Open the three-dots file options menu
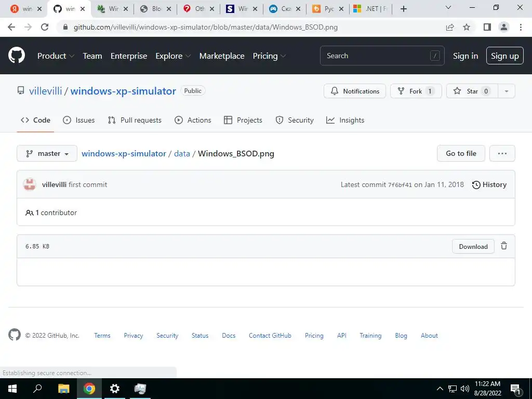The image size is (532, 399). pos(502,153)
